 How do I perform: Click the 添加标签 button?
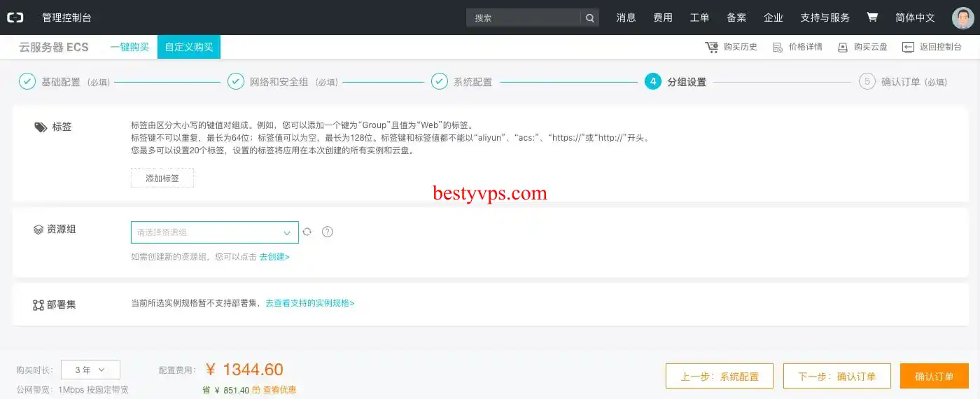162,178
